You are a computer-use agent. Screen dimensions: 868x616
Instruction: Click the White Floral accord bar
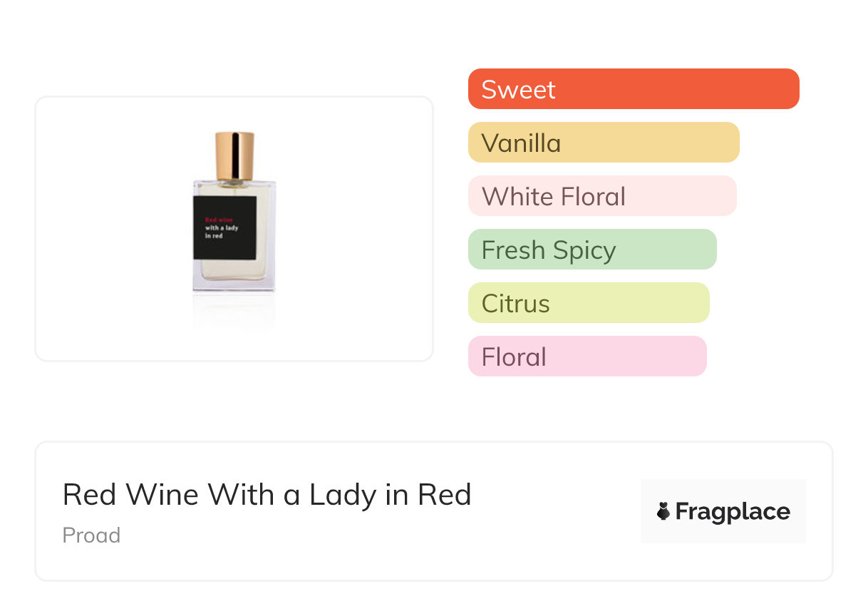coord(601,196)
